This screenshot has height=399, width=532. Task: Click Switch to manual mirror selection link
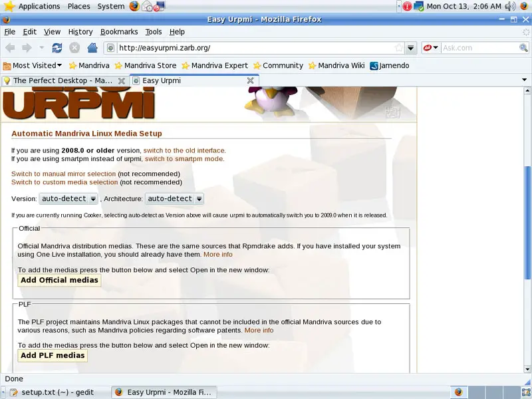click(63, 174)
